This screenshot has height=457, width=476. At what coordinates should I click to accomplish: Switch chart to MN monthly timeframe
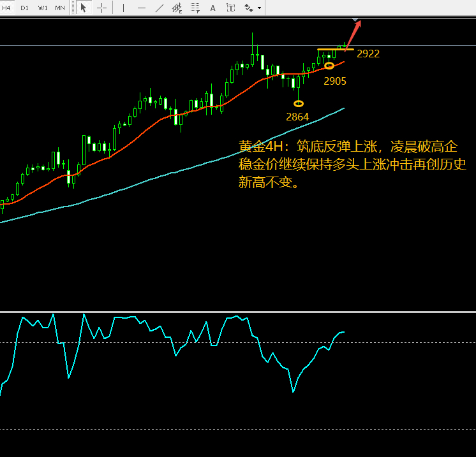coord(60,8)
